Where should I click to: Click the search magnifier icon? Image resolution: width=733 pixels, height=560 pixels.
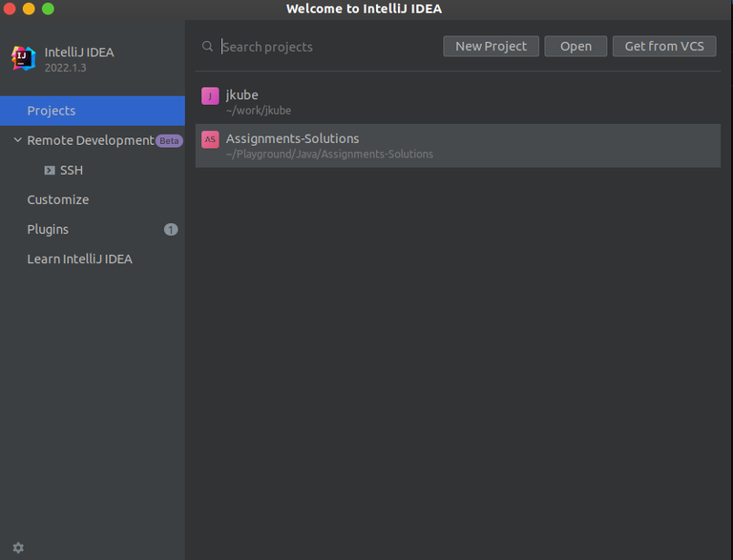207,47
